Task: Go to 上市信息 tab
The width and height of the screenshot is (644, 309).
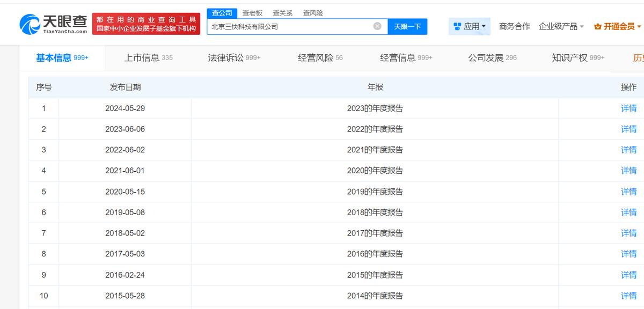Action: pos(148,58)
